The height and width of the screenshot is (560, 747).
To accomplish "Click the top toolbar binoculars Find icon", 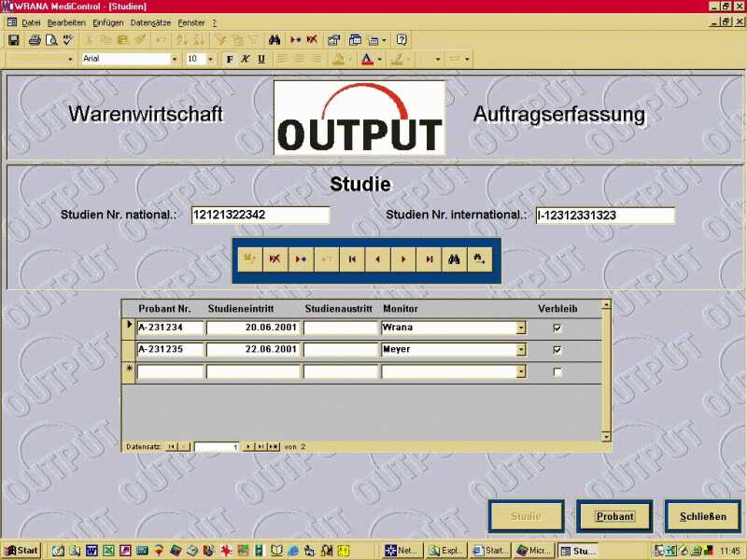I will point(274,40).
